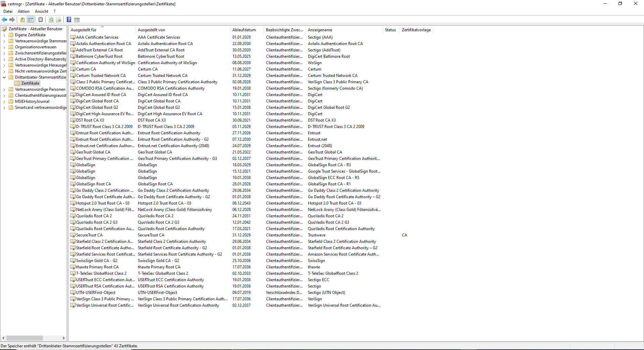Screen dimensions: 644x350
Task: Click the certificate icon of UTN-USERFirst-Object row
Action: (73, 293)
